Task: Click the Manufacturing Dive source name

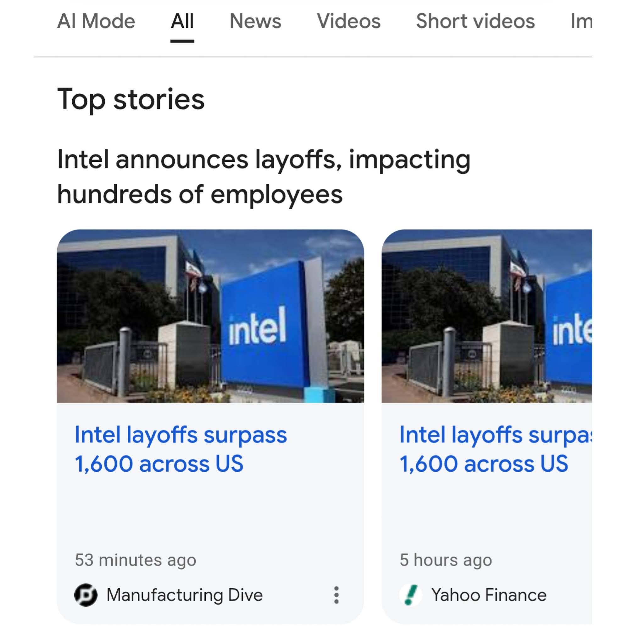Action: click(185, 595)
